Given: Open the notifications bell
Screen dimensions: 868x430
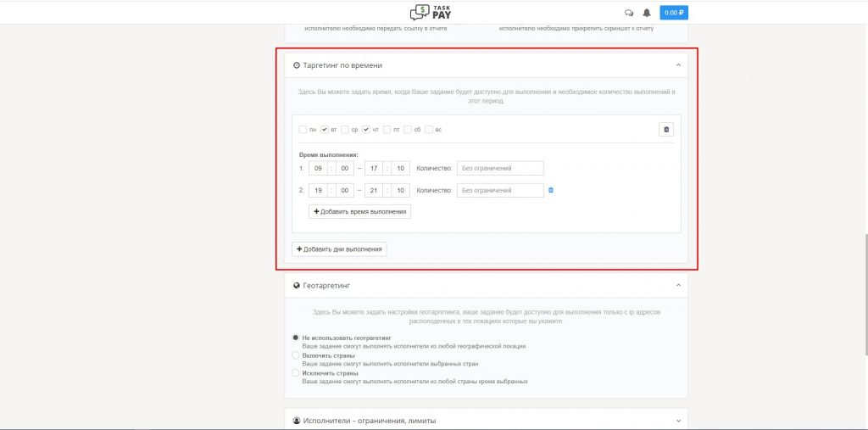Looking at the screenshot, I should click(x=647, y=13).
